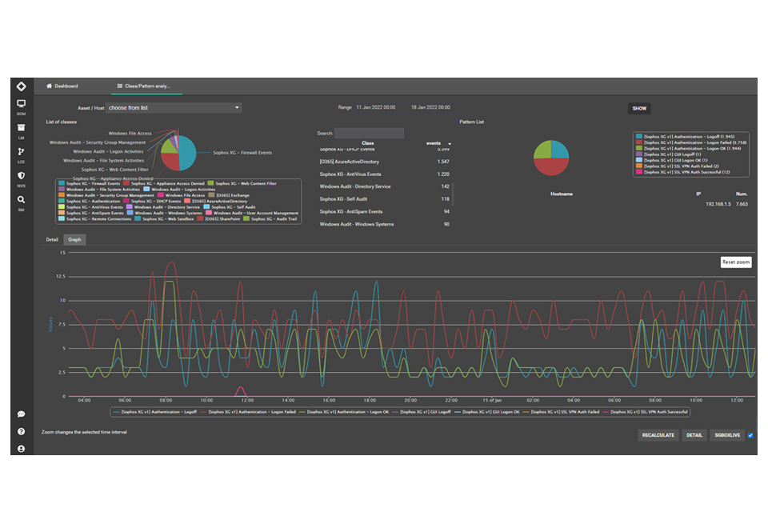768x532 pixels.
Task: Open the SM search icon in the sidebar
Action: click(21, 199)
